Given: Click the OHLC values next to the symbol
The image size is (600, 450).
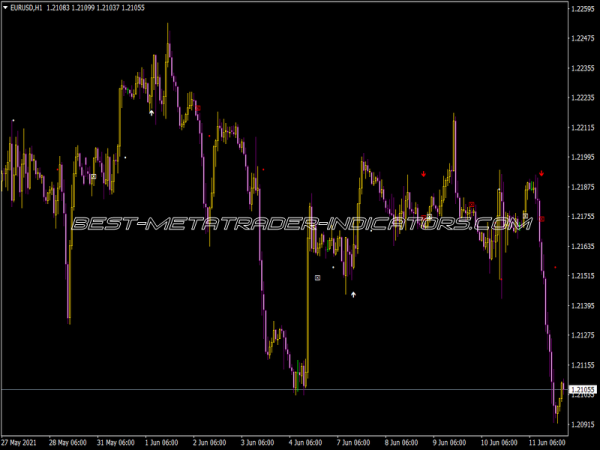Looking at the screenshot, I should click(x=97, y=7).
